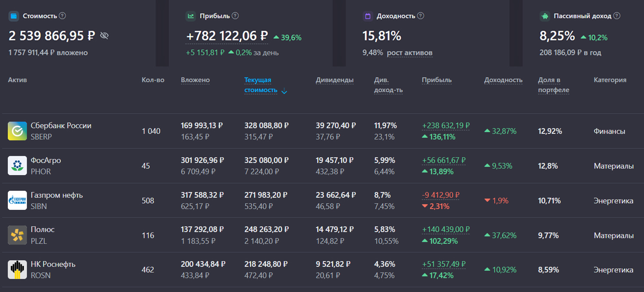This screenshot has width=644, height=292.
Task: Click help icon next to Прибыль
Action: [235, 16]
